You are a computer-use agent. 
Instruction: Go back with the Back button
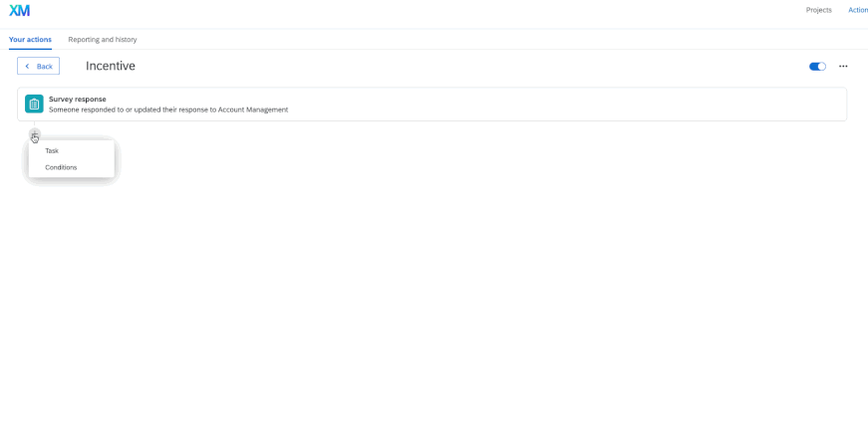(38, 66)
